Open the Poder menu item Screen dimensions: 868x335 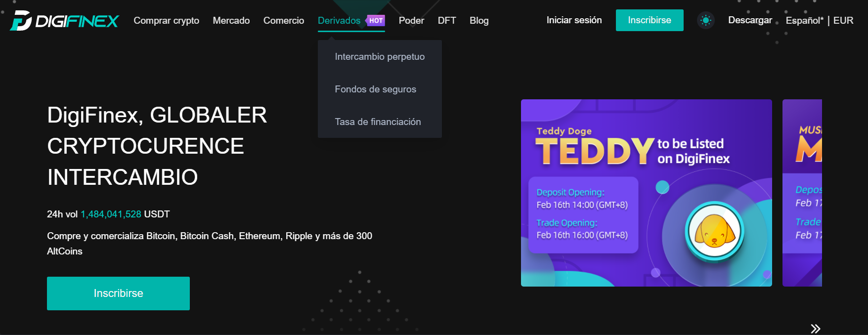click(x=411, y=20)
